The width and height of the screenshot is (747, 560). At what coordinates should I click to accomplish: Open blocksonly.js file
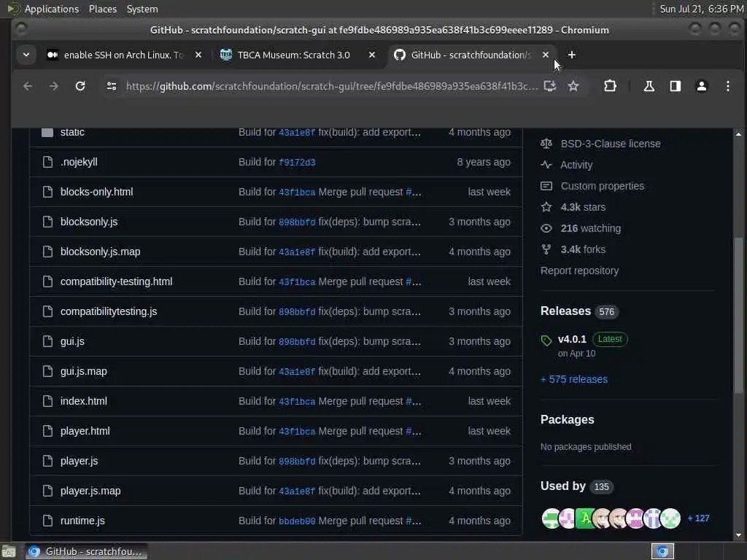[x=88, y=222]
